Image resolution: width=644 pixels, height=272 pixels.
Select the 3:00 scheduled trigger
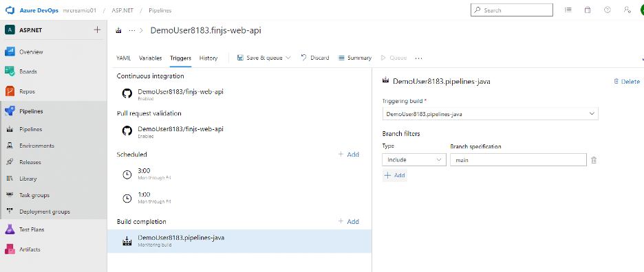point(239,174)
